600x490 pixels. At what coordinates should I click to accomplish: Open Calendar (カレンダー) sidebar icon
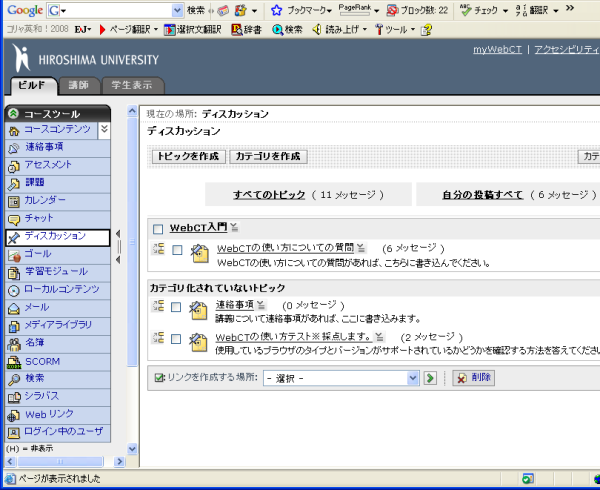pos(14,202)
